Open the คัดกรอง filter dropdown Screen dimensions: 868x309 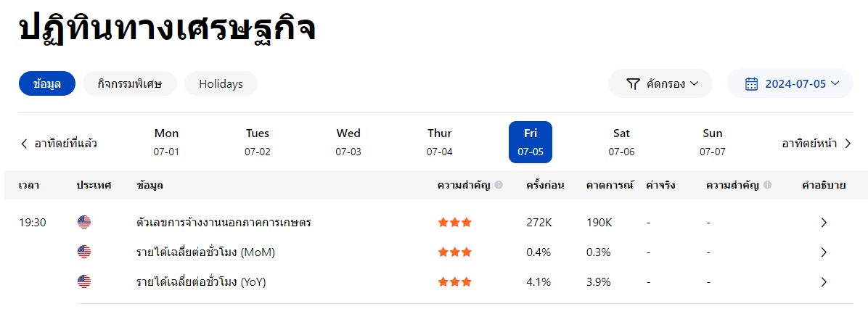point(660,83)
